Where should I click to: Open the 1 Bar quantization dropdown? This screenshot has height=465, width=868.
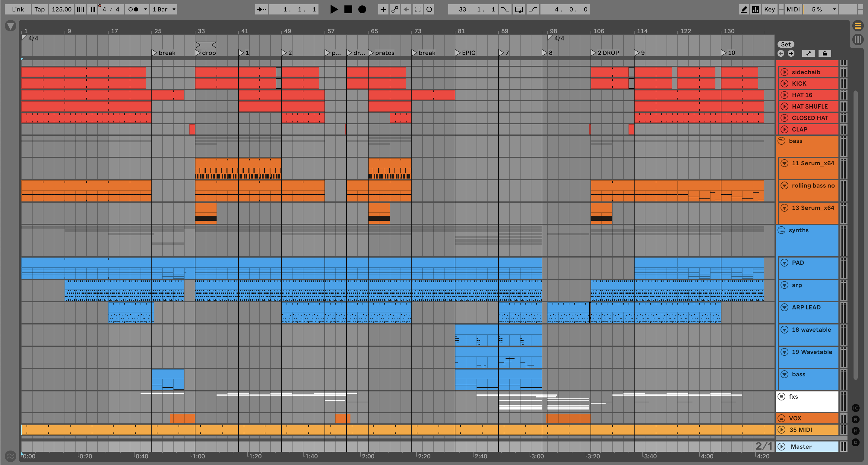point(164,9)
